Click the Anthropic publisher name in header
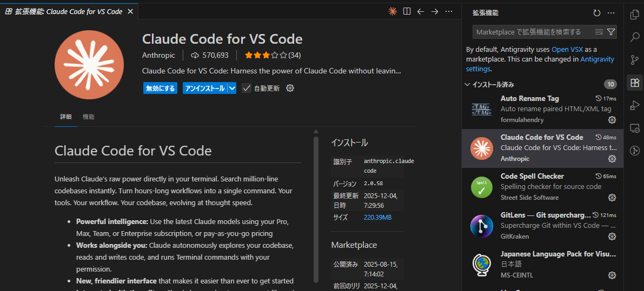 [158, 55]
